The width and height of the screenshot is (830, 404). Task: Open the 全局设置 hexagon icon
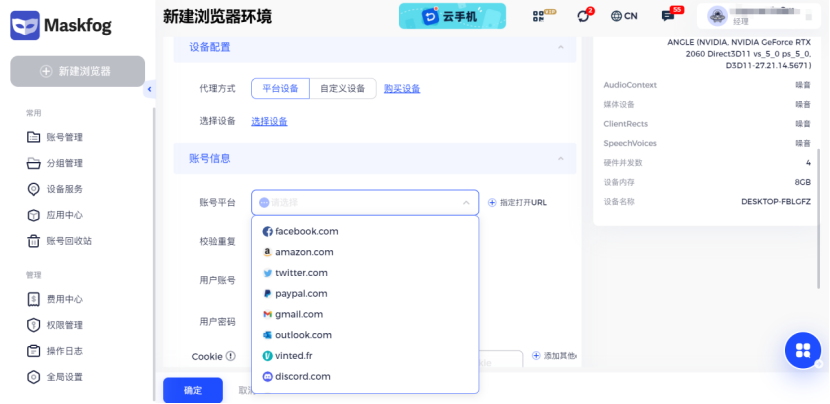pyautogui.click(x=33, y=377)
